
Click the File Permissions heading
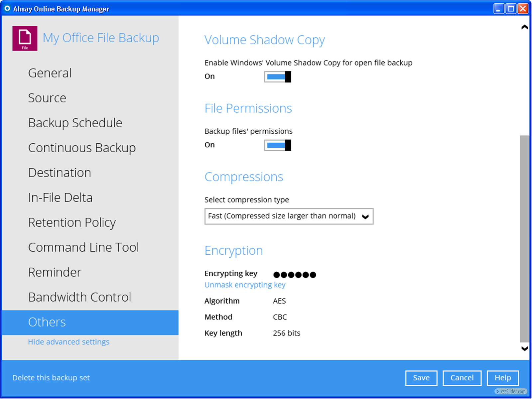click(x=248, y=108)
